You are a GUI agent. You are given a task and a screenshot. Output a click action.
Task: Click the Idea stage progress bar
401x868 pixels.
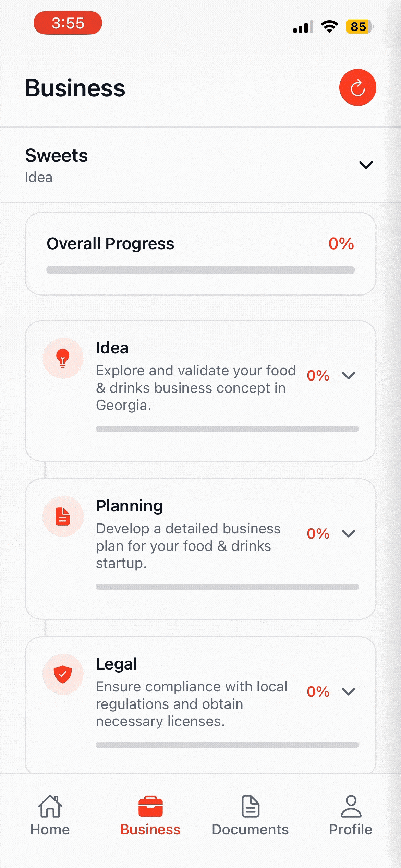point(227,429)
